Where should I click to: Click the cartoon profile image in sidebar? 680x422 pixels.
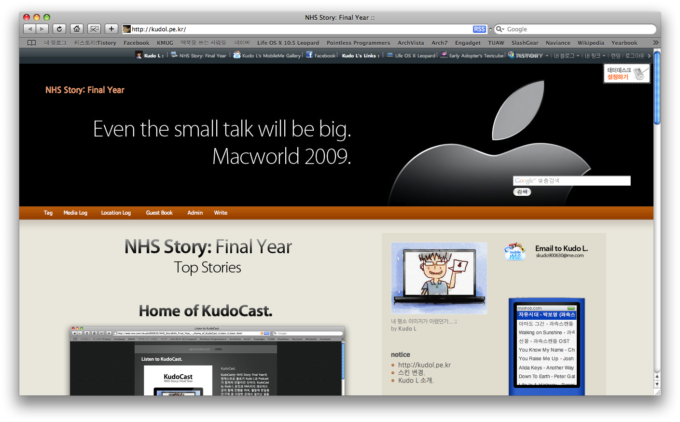pos(439,278)
